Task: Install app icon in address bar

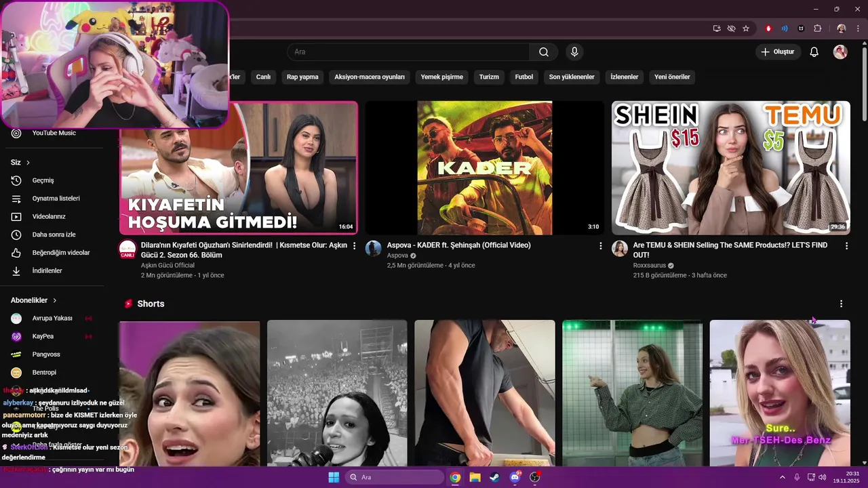Action: click(717, 28)
